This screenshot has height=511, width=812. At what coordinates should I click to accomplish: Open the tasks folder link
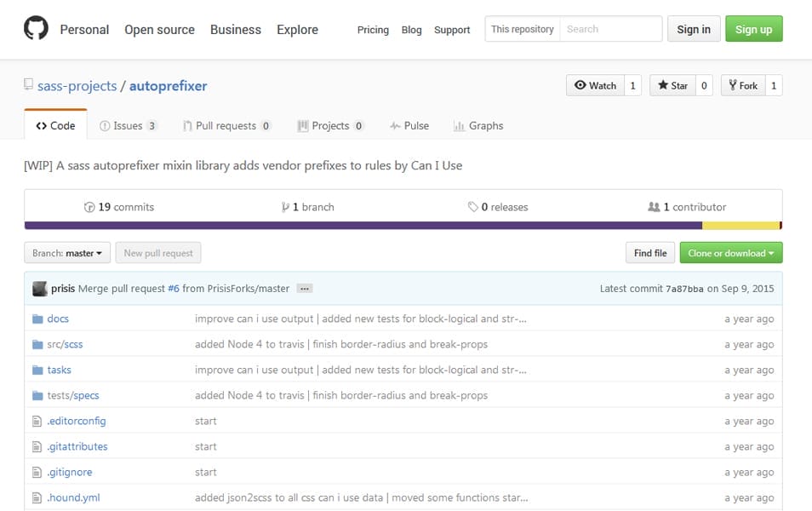[x=59, y=370]
